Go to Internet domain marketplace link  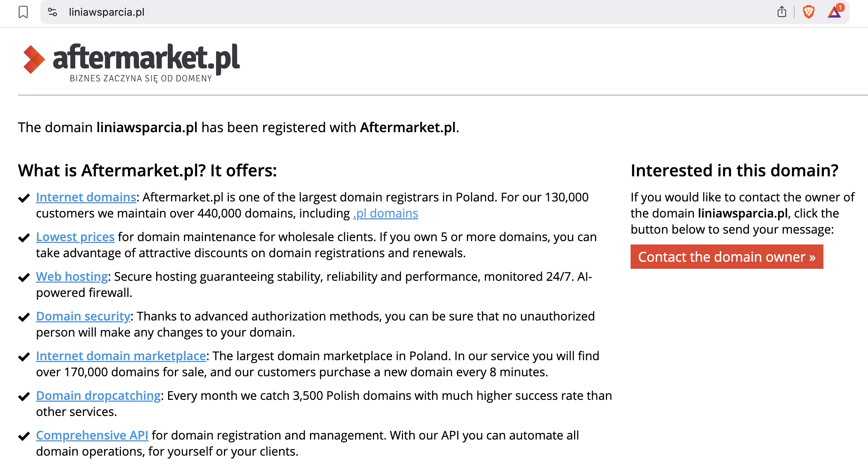[121, 356]
